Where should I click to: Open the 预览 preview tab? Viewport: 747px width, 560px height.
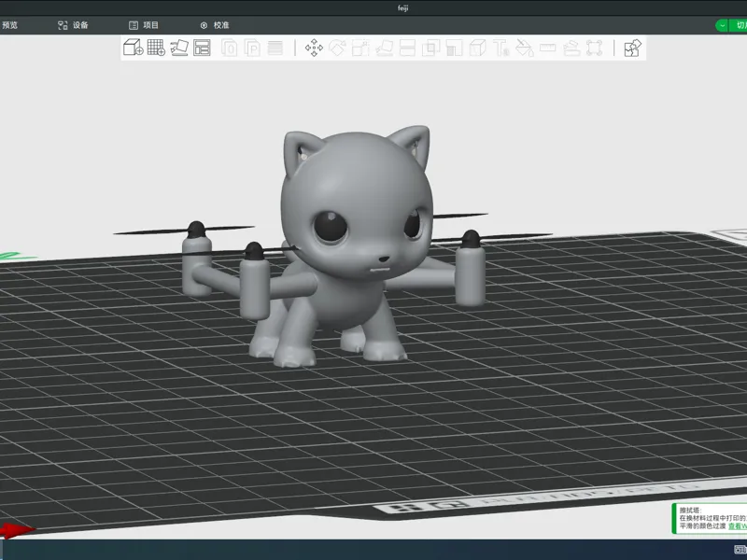[x=9, y=25]
